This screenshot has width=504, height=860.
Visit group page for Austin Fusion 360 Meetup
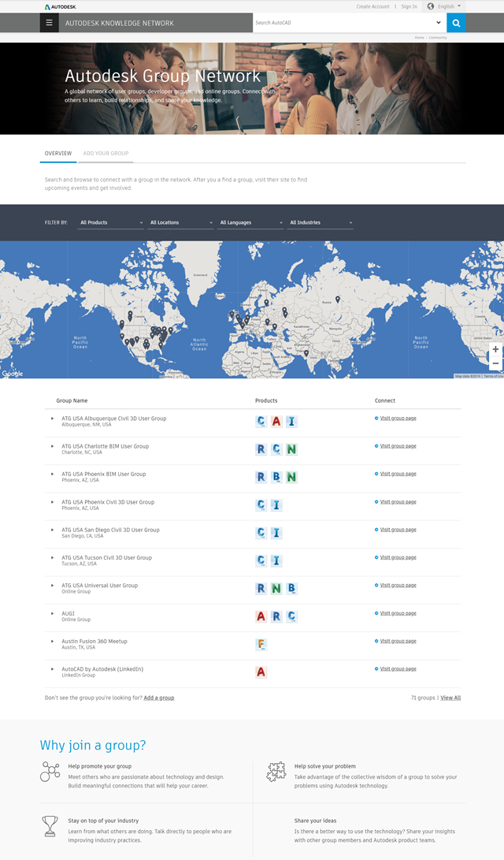(398, 641)
